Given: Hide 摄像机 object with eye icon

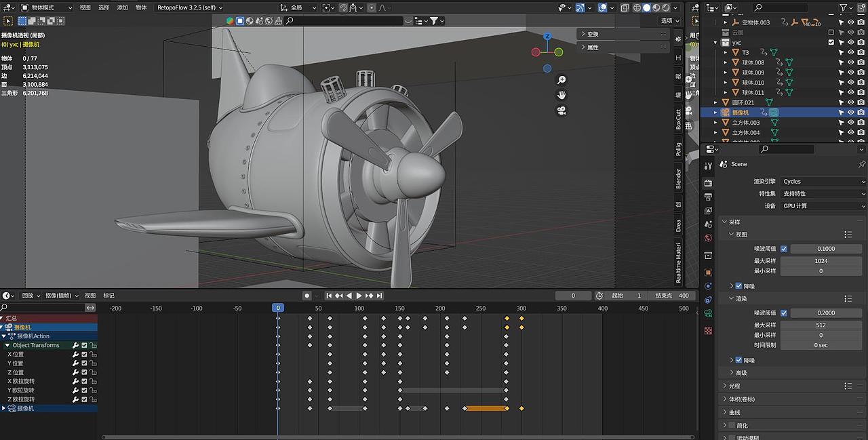Looking at the screenshot, I should coord(850,113).
